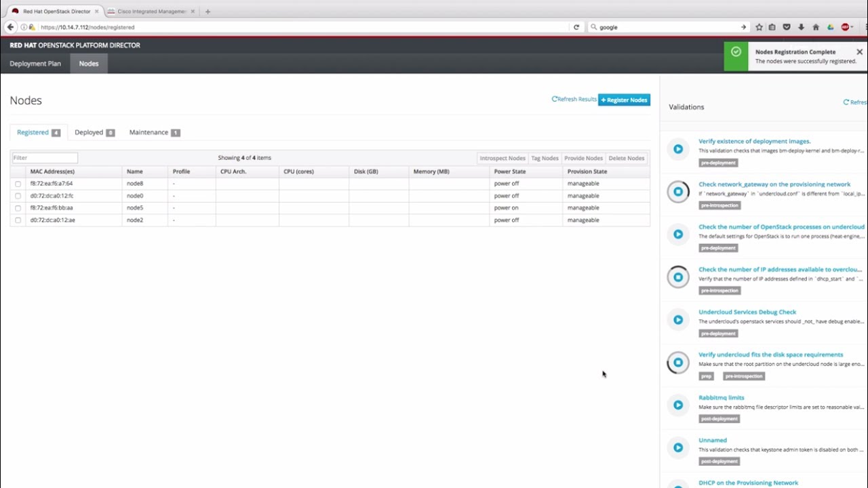The width and height of the screenshot is (868, 488).
Task: Click Red Hat OpenStack Platform Director title
Action: coord(75,45)
